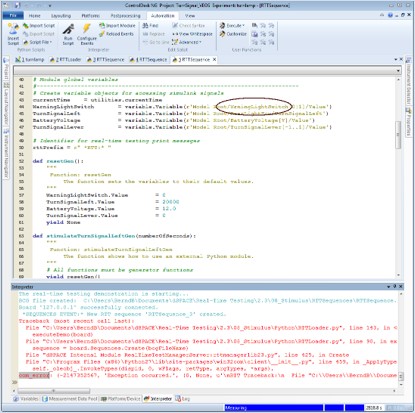Open Customize in User Functions group
Screen dimensions: 415x413
pos(233,34)
